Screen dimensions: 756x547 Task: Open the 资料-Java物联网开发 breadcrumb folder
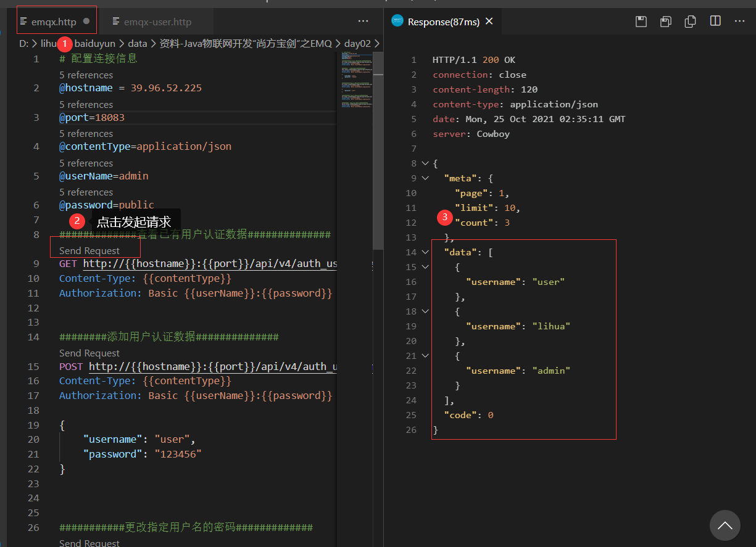click(x=246, y=43)
